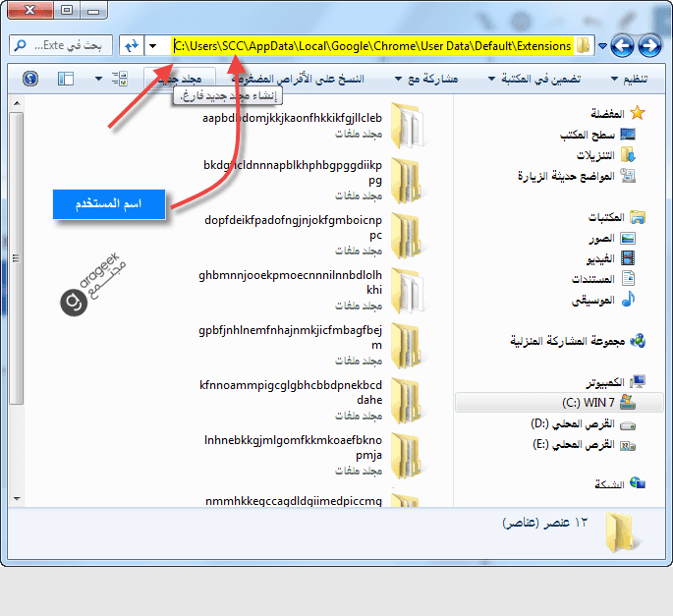Select سطح المكتب (Desktop) in favorites

click(x=594, y=134)
